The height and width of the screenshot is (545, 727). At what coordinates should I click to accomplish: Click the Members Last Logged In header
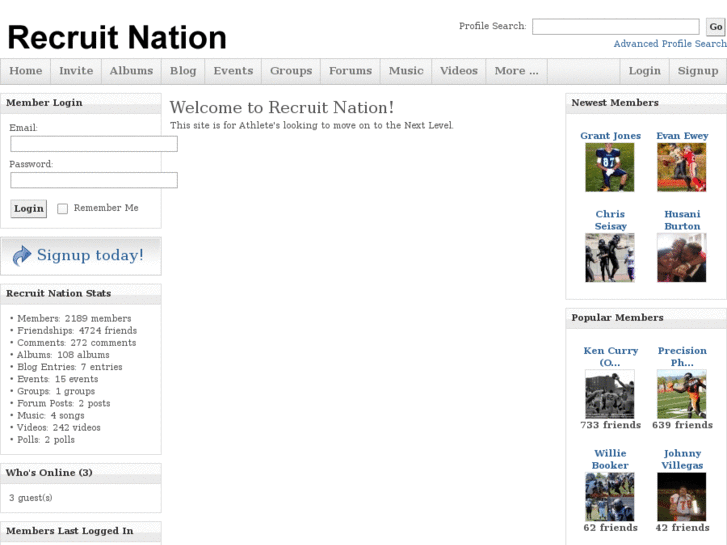tap(70, 531)
